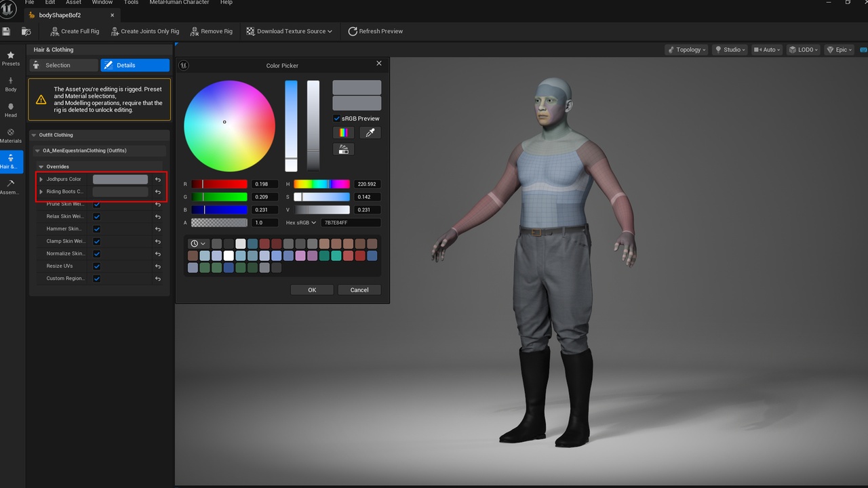Image resolution: width=868 pixels, height=488 pixels.
Task: Click on the color wheel
Action: tap(229, 126)
